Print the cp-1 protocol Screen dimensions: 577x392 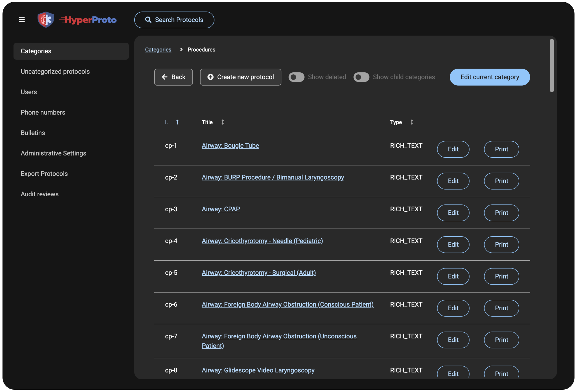[x=501, y=149]
